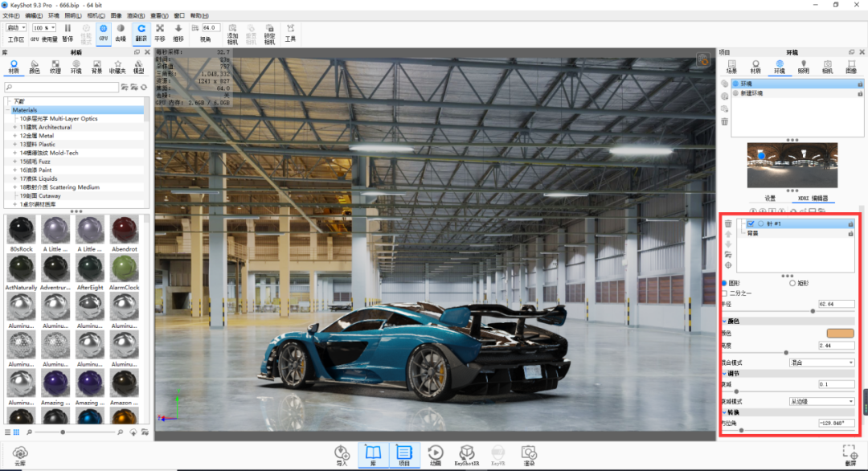
Task: Click the HDRI environment preview thumbnail
Action: click(x=792, y=165)
